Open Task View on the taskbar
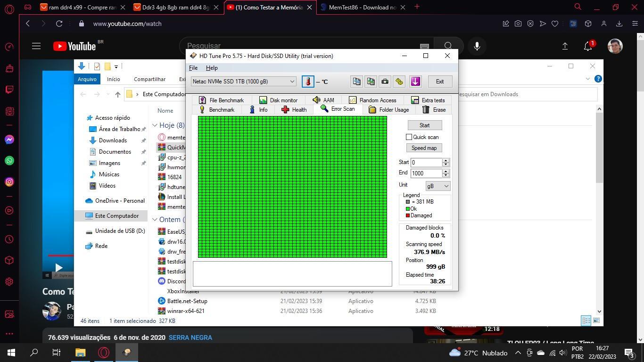 click(57, 352)
